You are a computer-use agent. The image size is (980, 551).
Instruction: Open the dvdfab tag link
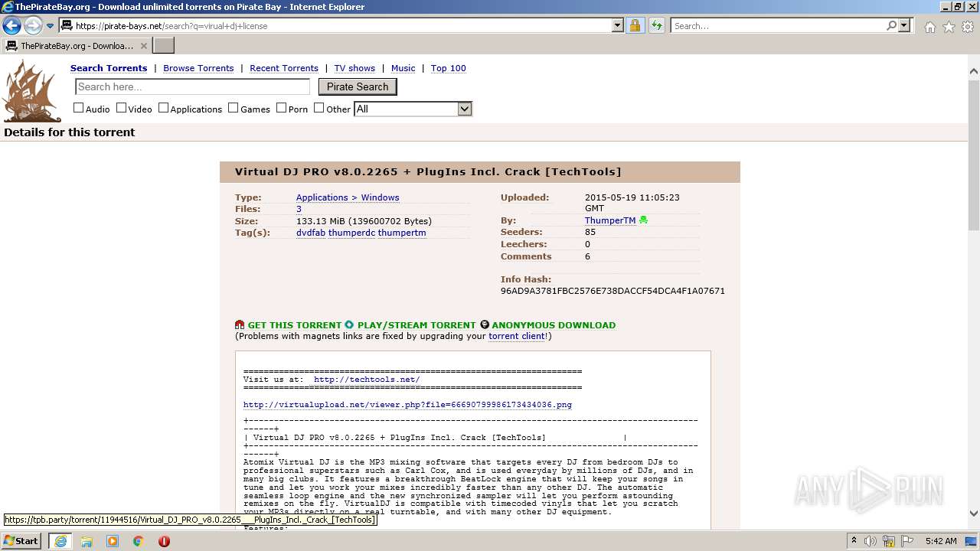pyautogui.click(x=311, y=233)
